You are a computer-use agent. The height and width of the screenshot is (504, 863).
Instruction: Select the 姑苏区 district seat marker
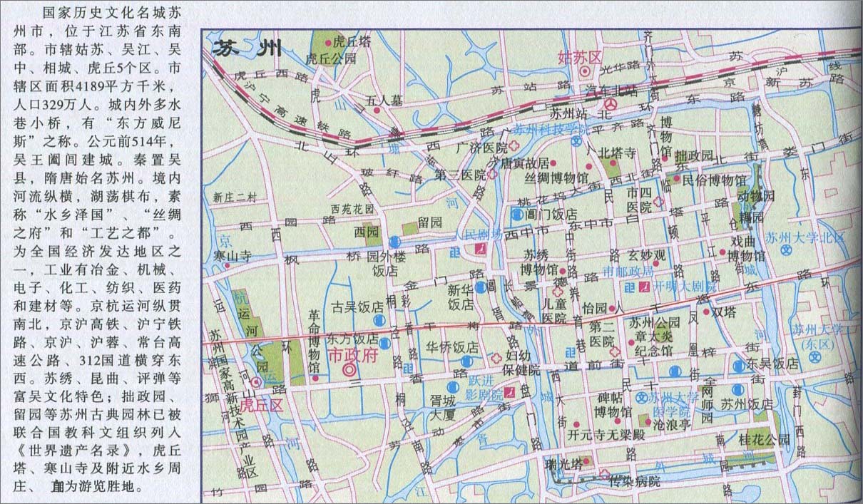pyautogui.click(x=585, y=71)
